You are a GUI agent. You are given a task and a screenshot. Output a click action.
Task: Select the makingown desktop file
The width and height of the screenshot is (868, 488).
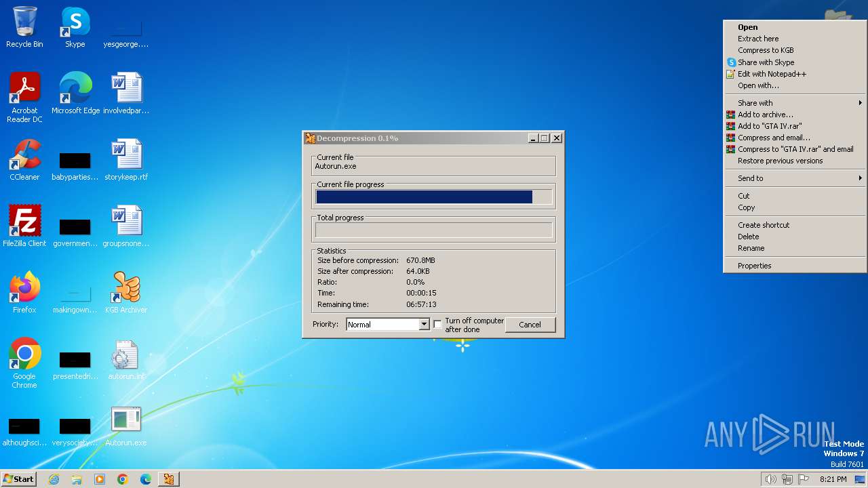coord(75,298)
